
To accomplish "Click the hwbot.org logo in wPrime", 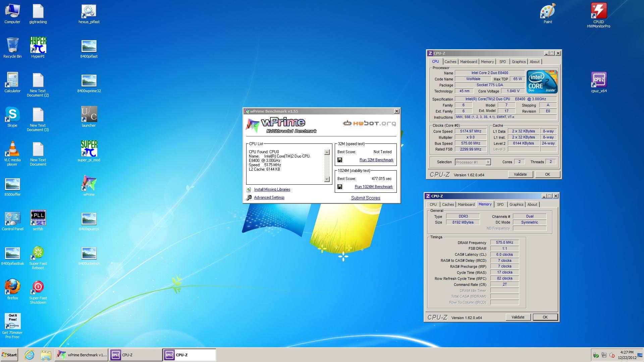I will click(369, 123).
